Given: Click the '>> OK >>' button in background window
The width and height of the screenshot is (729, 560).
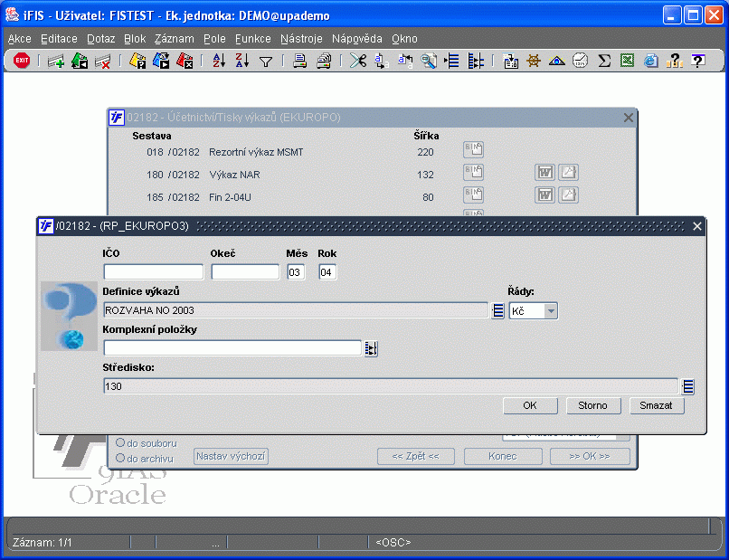Looking at the screenshot, I should pos(590,456).
